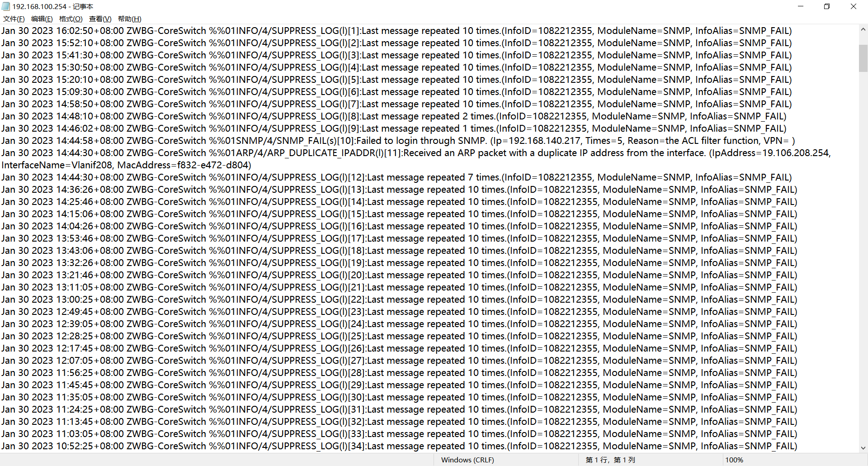Click the 100% zoom indicator in status bar
The height and width of the screenshot is (466, 868).
click(x=734, y=460)
